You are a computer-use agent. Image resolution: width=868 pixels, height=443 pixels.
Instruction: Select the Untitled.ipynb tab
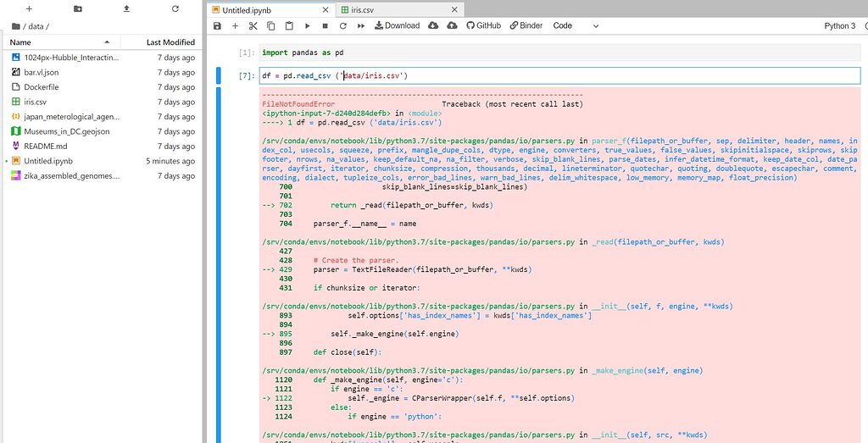pyautogui.click(x=247, y=9)
